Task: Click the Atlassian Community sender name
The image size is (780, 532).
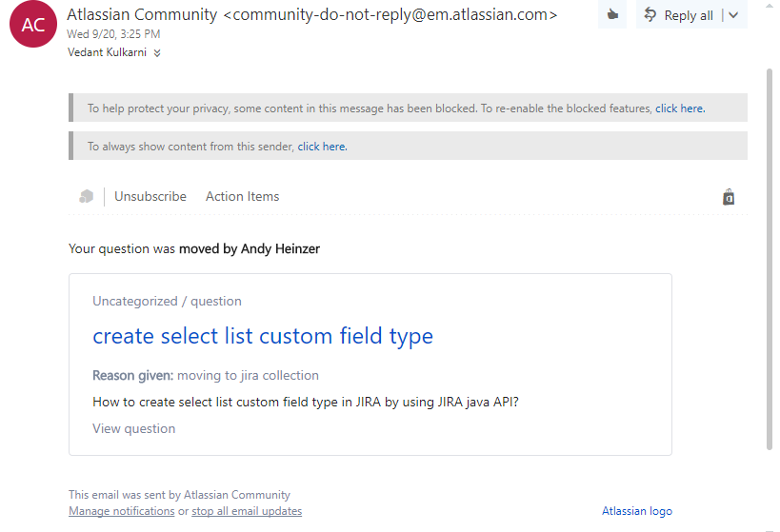Action: click(142, 15)
